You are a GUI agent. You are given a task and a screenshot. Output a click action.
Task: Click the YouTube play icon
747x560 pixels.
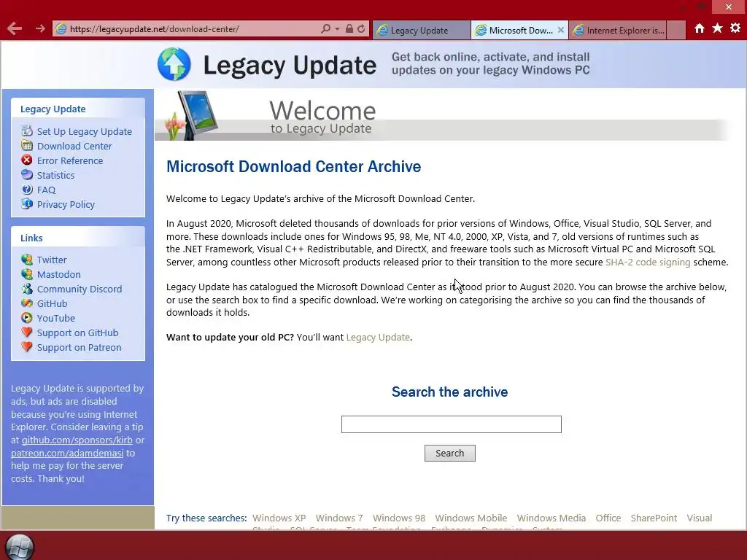point(27,318)
